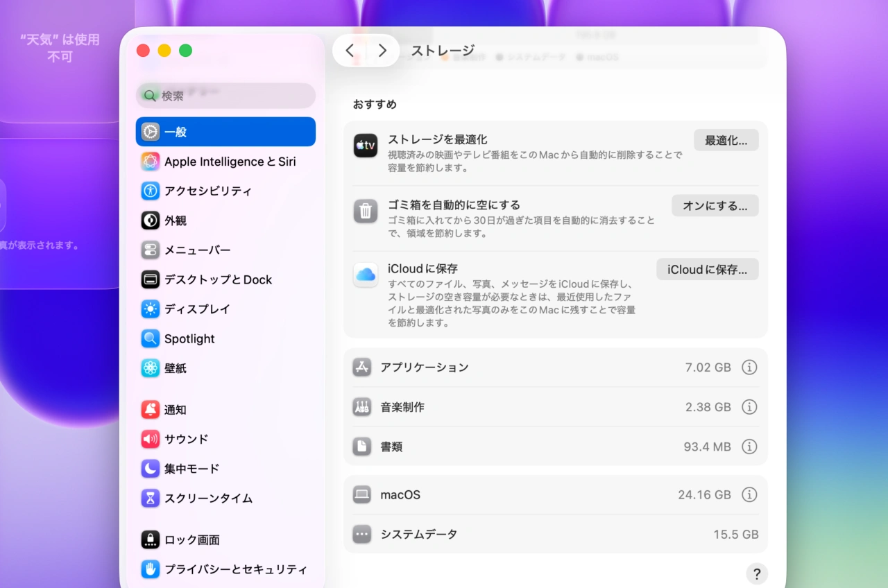
Task: Expand details for 音楽制作 storage
Action: point(749,407)
